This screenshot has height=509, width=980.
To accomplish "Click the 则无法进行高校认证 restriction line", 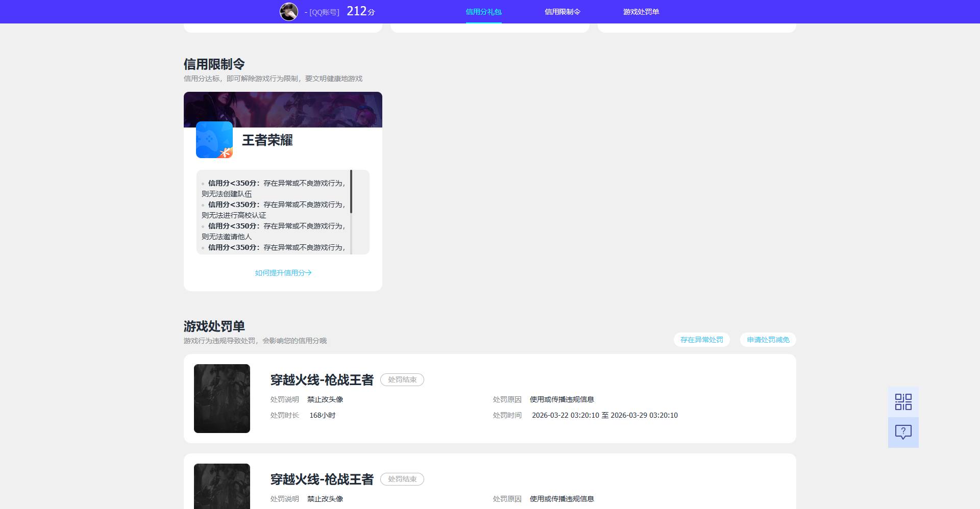I will coord(234,215).
